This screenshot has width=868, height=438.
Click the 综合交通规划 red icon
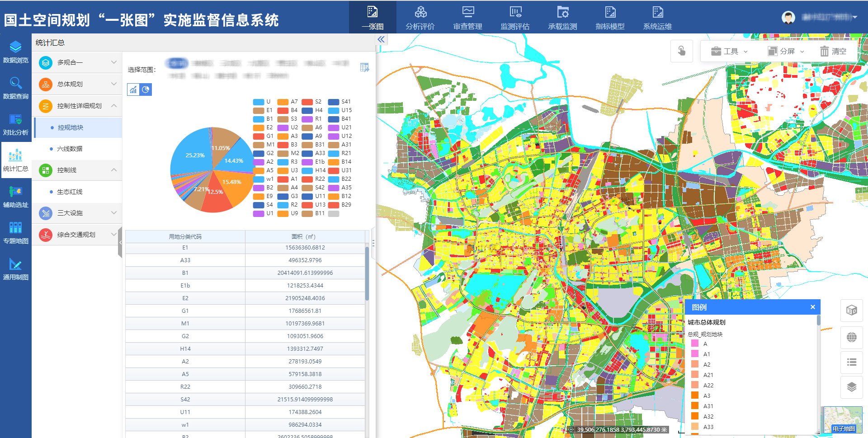coord(46,235)
